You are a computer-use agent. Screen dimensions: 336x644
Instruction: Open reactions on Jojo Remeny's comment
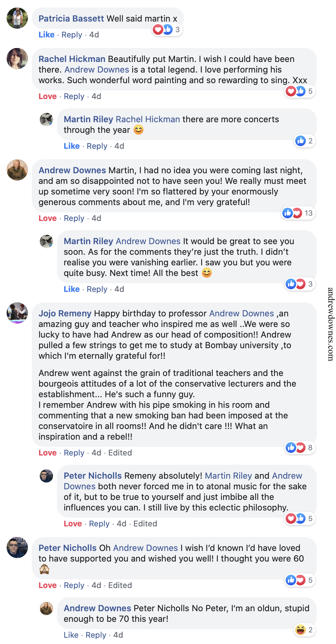point(300,448)
